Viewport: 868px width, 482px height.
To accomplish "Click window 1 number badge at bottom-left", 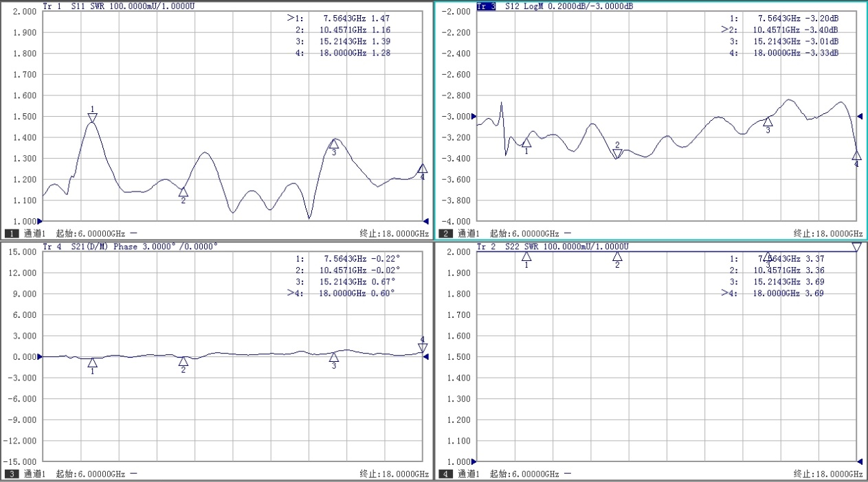I will click(x=12, y=233).
